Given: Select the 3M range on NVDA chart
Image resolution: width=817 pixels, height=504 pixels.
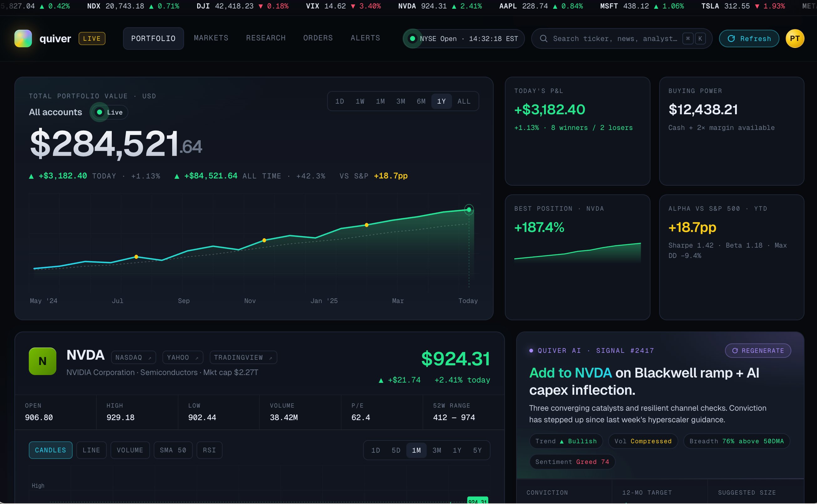Looking at the screenshot, I should tap(437, 450).
